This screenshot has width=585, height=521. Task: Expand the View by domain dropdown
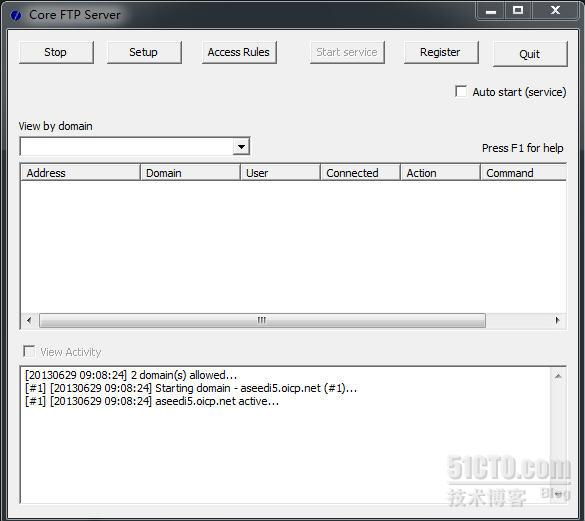tap(241, 147)
